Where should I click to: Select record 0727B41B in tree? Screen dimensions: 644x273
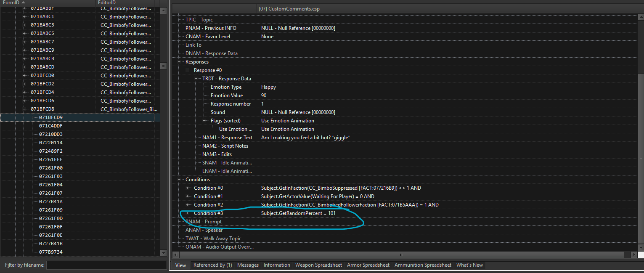coord(51,244)
